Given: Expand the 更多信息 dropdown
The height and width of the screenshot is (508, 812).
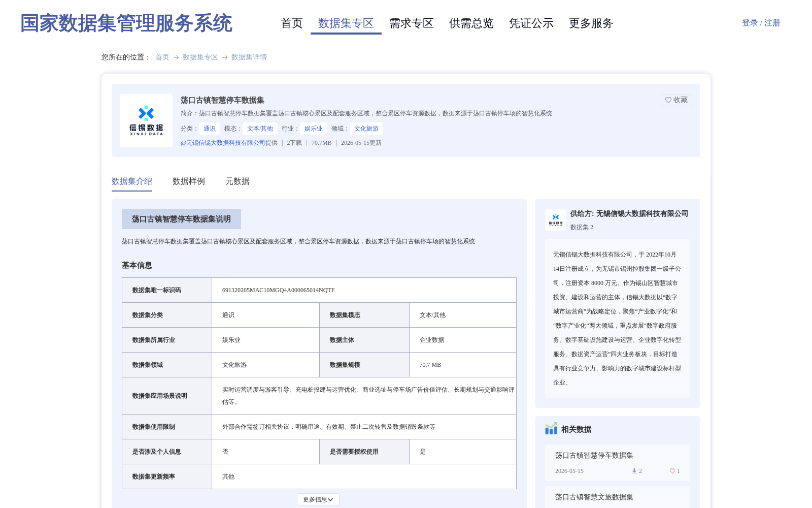Looking at the screenshot, I should pyautogui.click(x=318, y=499).
